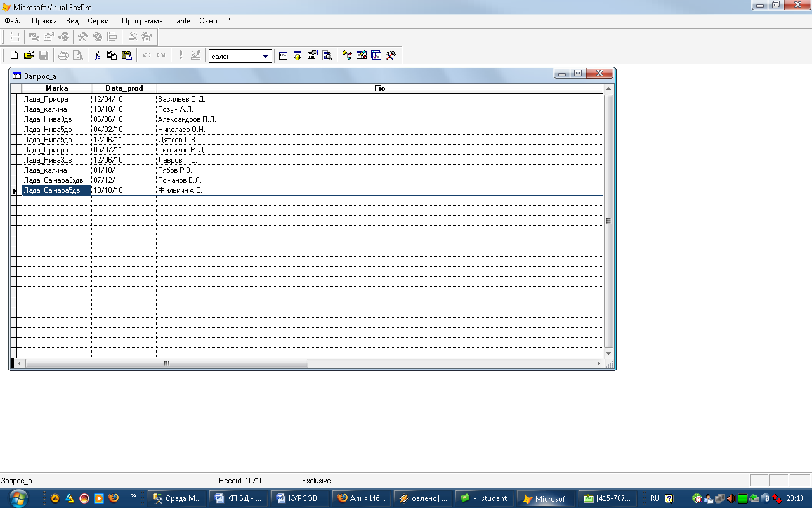Click the New file toolbar icon

[14, 56]
